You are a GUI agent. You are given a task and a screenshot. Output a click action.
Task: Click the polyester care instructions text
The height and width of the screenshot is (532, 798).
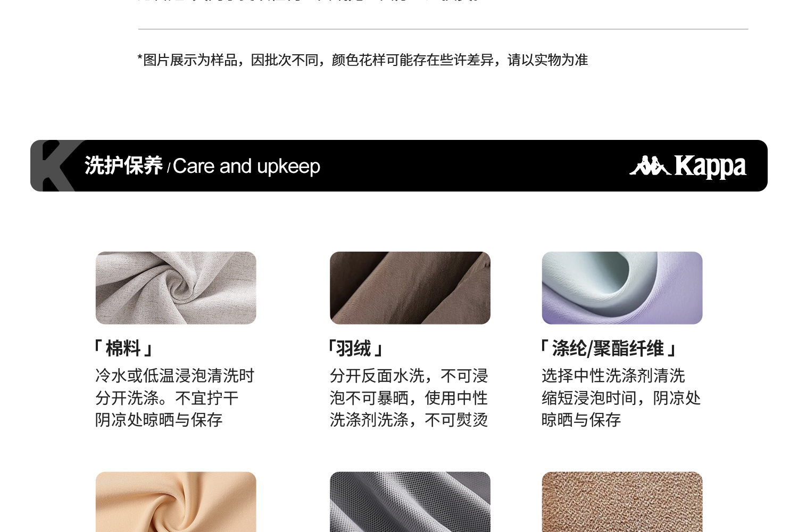621,397
